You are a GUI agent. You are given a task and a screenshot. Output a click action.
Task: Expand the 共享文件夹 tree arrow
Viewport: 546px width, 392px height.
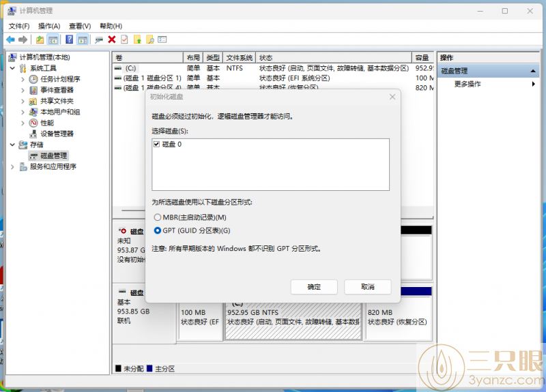coord(23,101)
